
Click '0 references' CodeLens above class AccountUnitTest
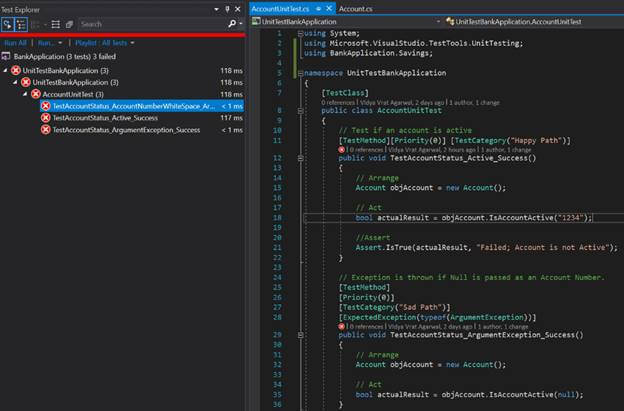point(338,103)
